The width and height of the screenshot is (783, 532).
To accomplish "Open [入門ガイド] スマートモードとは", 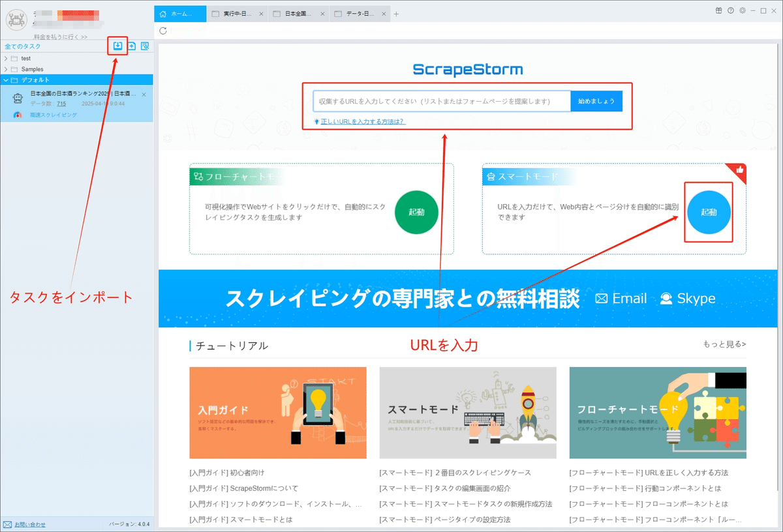I will pos(241,520).
